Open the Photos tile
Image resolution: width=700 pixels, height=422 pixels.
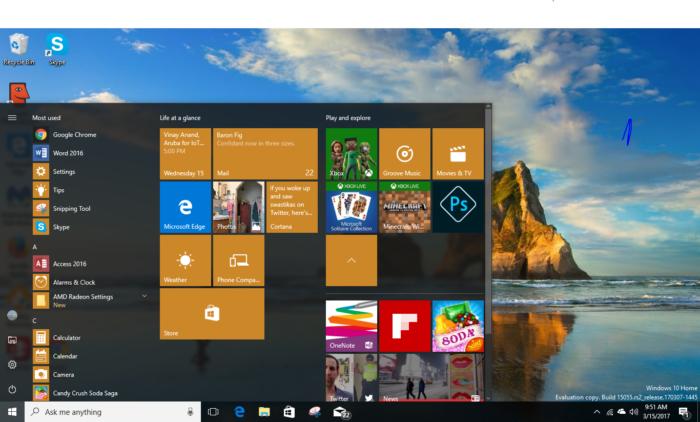pos(238,207)
